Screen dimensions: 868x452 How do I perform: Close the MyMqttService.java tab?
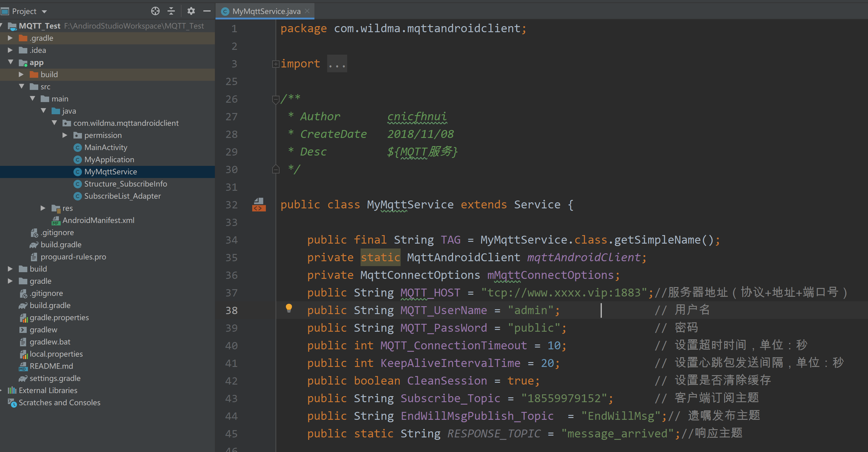click(x=307, y=11)
